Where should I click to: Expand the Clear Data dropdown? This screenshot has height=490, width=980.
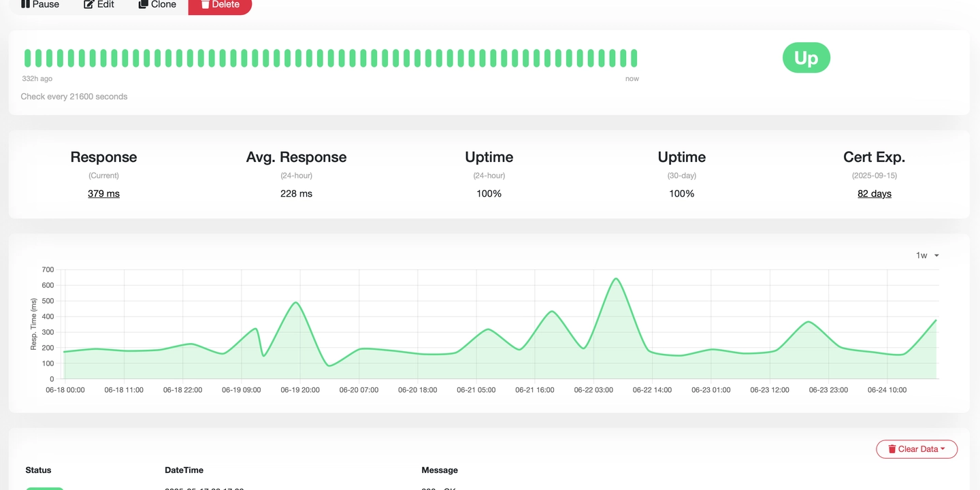917,449
